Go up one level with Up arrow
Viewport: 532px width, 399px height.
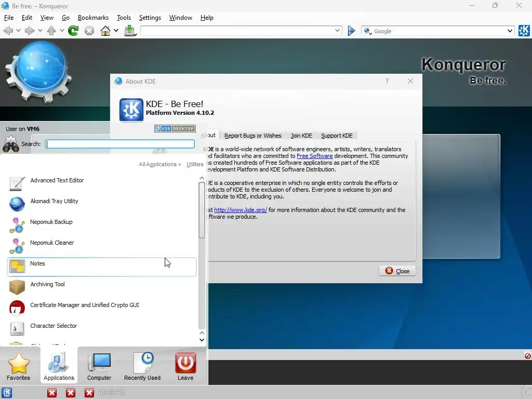51,31
